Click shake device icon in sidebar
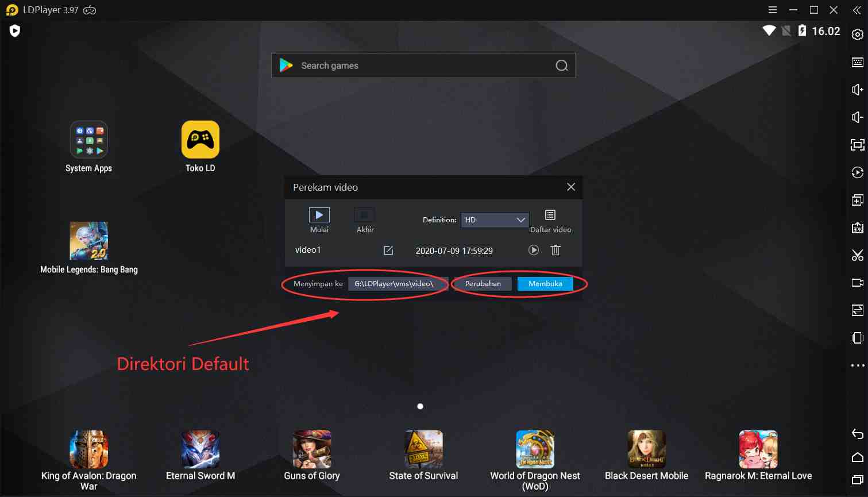The width and height of the screenshot is (868, 497). coord(857,338)
